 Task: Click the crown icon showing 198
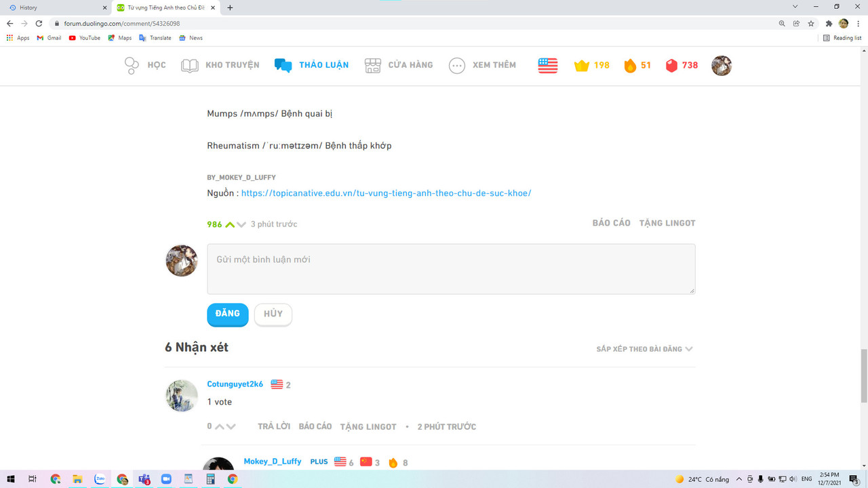click(x=581, y=65)
